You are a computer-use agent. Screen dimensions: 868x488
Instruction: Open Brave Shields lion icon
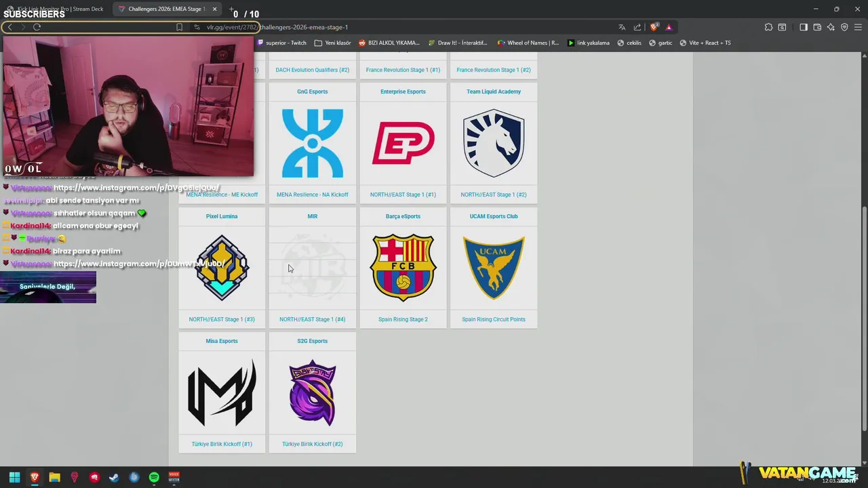click(654, 27)
